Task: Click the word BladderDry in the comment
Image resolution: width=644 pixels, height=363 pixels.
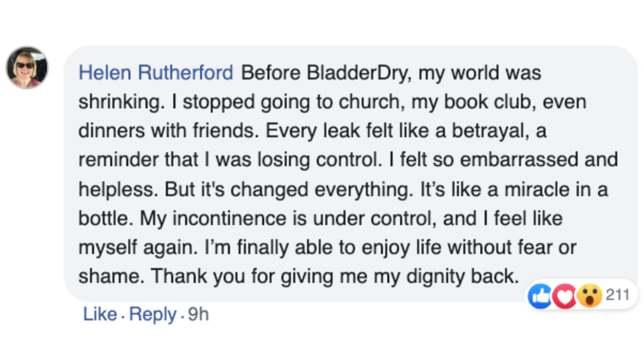Action: click(x=359, y=73)
